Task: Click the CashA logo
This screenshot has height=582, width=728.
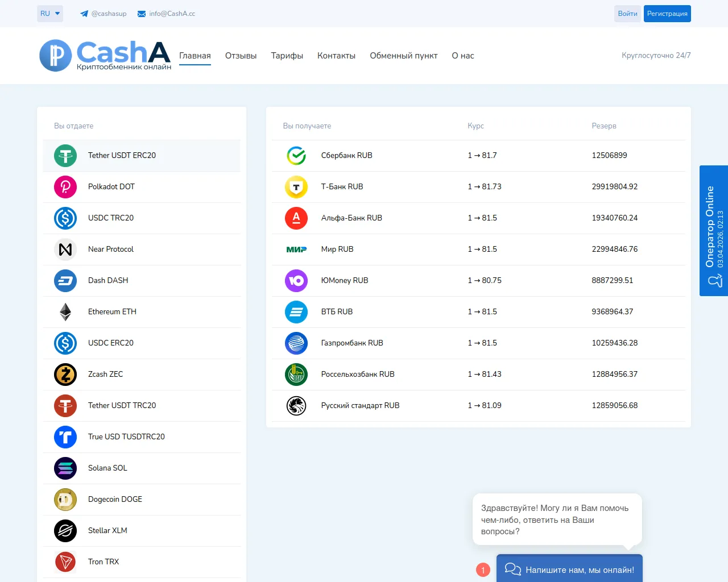Action: click(105, 56)
